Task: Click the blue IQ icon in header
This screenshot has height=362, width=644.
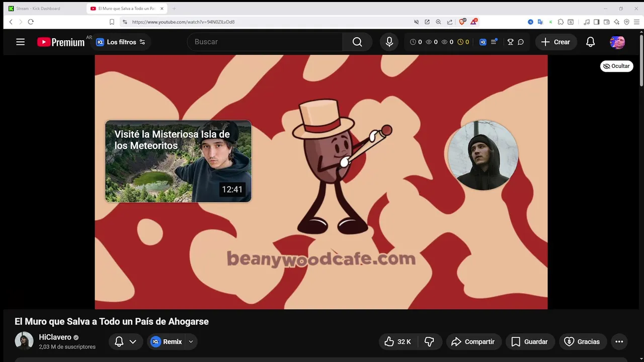Action: 483,42
